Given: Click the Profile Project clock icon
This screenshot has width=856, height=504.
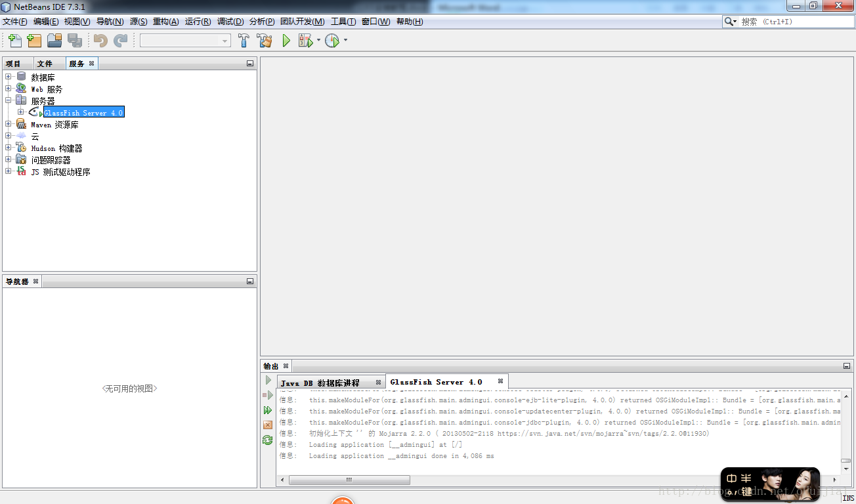Looking at the screenshot, I should [x=332, y=41].
